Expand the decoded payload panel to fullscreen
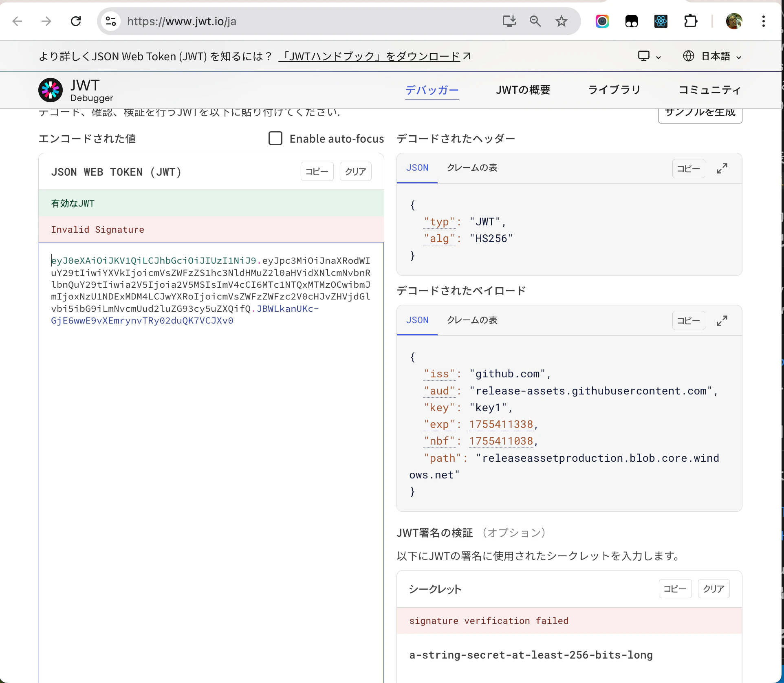This screenshot has height=683, width=784. [x=722, y=321]
